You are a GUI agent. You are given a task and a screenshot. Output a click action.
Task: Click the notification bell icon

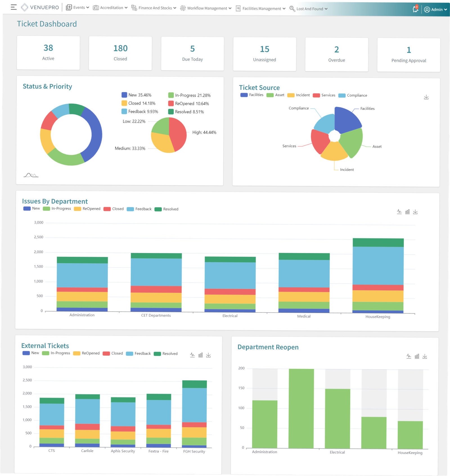(415, 9)
